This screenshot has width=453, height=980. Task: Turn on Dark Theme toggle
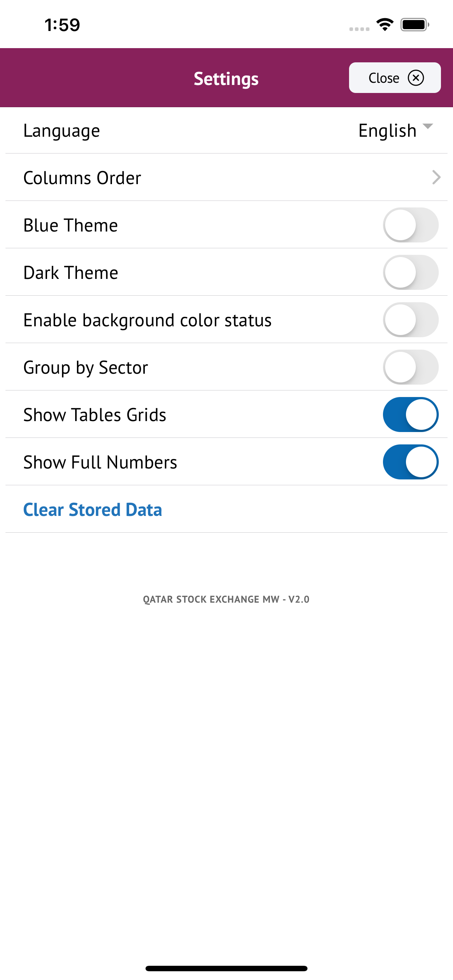pyautogui.click(x=411, y=272)
